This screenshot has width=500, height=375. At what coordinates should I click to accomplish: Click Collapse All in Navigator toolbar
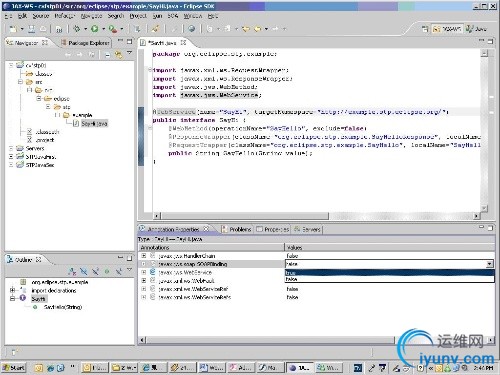click(x=107, y=55)
